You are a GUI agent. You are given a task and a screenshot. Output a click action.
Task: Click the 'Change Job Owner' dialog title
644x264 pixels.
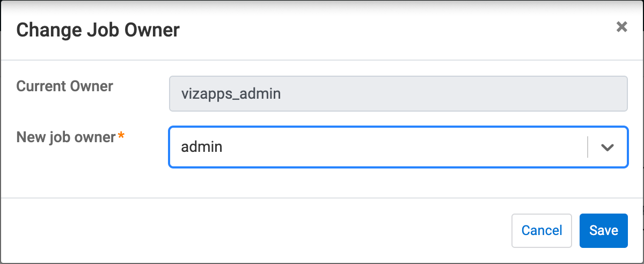98,30
